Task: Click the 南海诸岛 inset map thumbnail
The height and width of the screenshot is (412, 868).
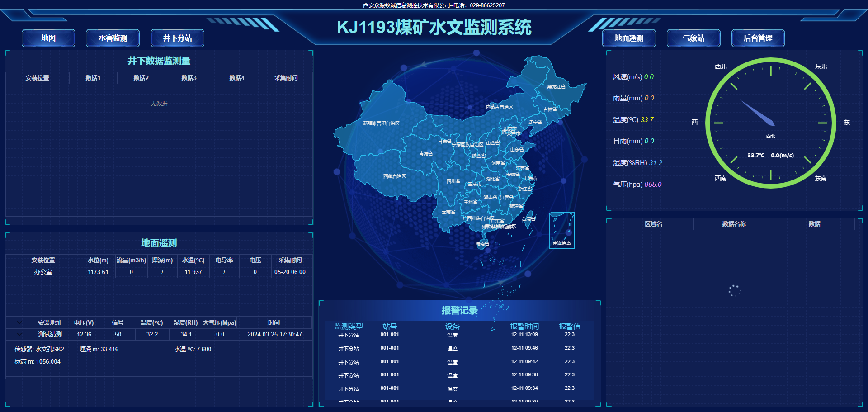Action: tap(561, 230)
